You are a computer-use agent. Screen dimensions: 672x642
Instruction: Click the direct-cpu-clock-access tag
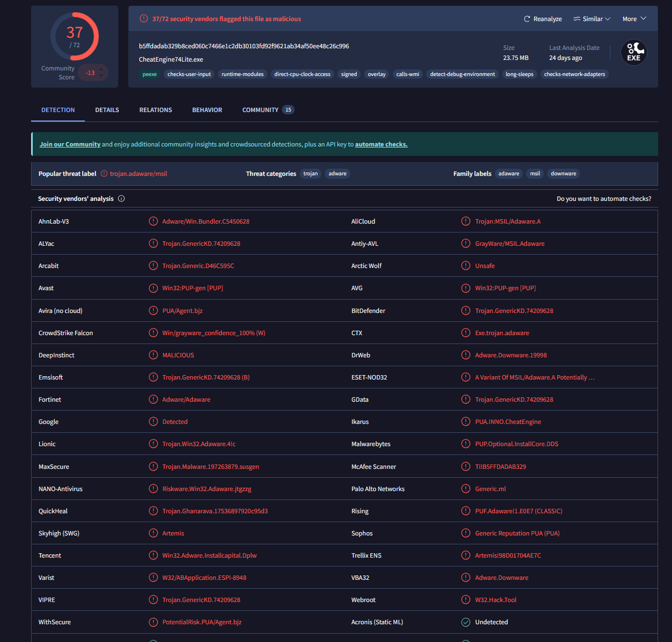pos(302,74)
